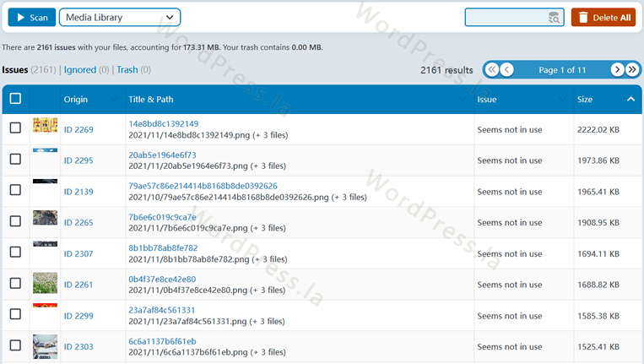Open thumbnail for ID 2261
644x364 pixels.
click(x=45, y=282)
